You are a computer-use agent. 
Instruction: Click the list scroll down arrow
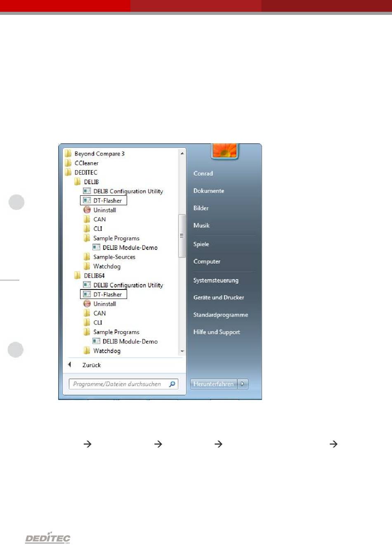tap(182, 351)
